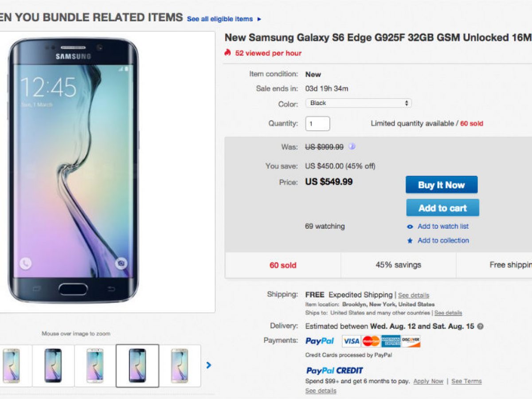Click the Buy It Now button
The width and height of the screenshot is (532, 399).
coord(441,185)
